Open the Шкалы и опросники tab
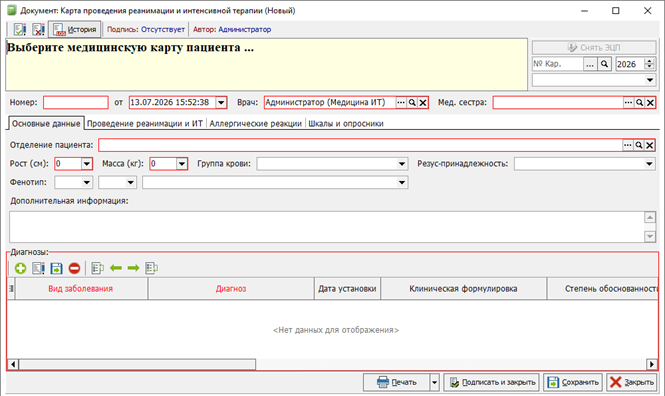The width and height of the screenshot is (665, 396). 346,123
